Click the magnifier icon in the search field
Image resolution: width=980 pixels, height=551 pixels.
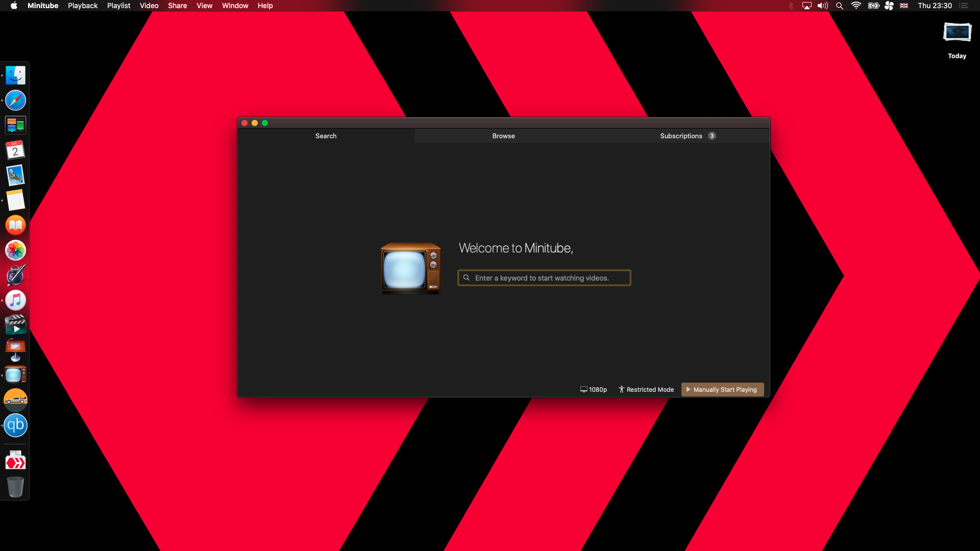pos(467,278)
